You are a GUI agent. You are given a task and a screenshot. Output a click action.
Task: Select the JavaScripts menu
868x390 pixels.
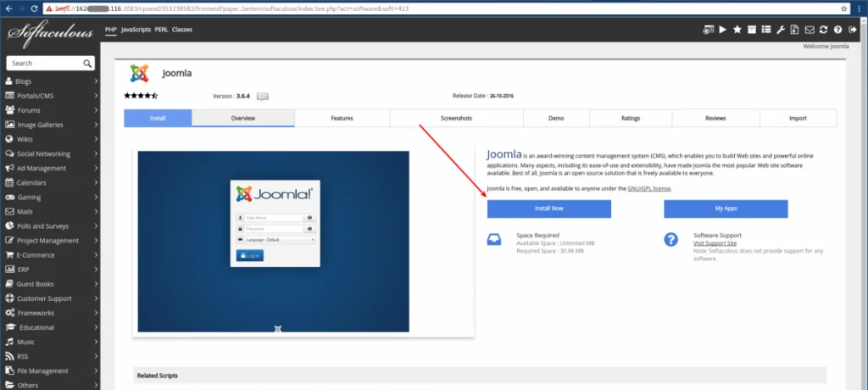(x=136, y=30)
